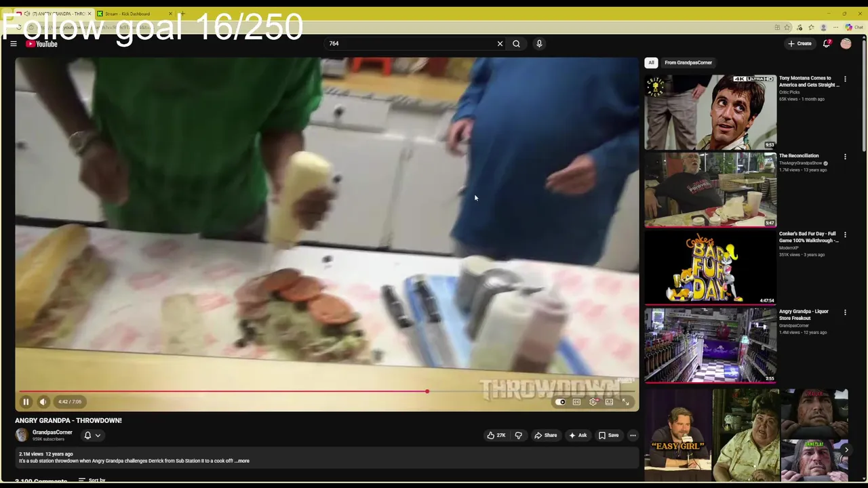Bookmark this page with the star icon
Image resolution: width=868 pixels, height=488 pixels.
coord(787,28)
